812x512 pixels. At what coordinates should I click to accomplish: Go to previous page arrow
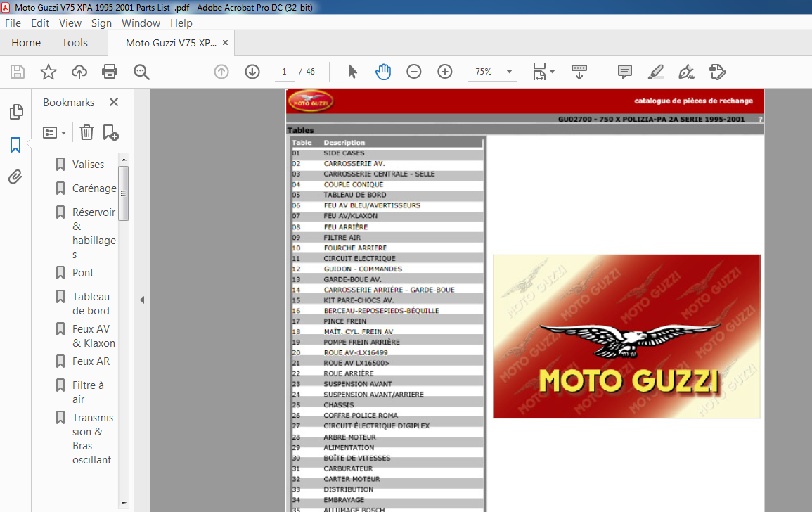pos(221,72)
